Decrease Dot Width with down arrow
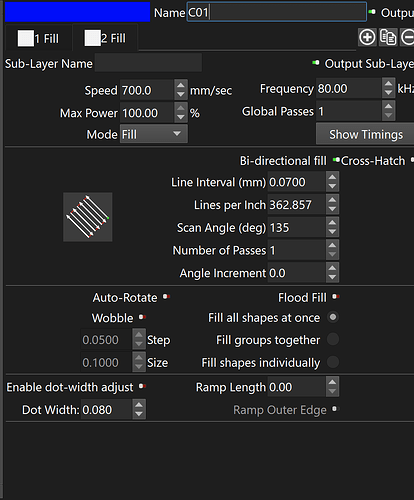Screen dimensions: 414x500 tap(139, 414)
